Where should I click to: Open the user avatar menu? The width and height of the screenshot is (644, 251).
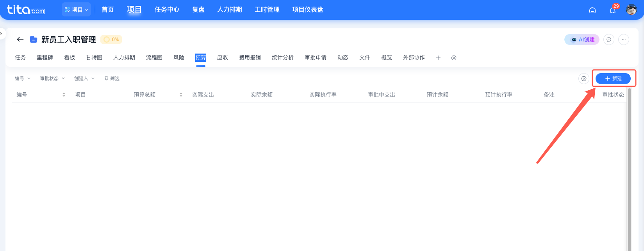(x=632, y=9)
